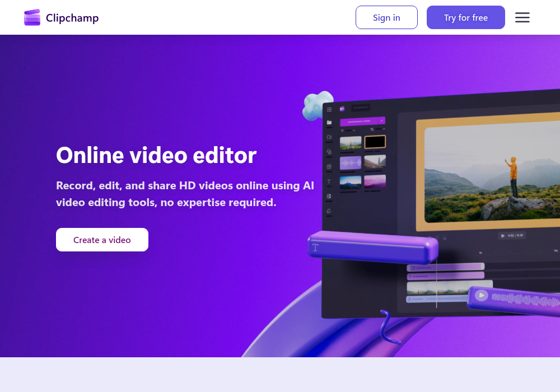Click the Sign in button
This screenshot has width=560, height=392.
(386, 17)
